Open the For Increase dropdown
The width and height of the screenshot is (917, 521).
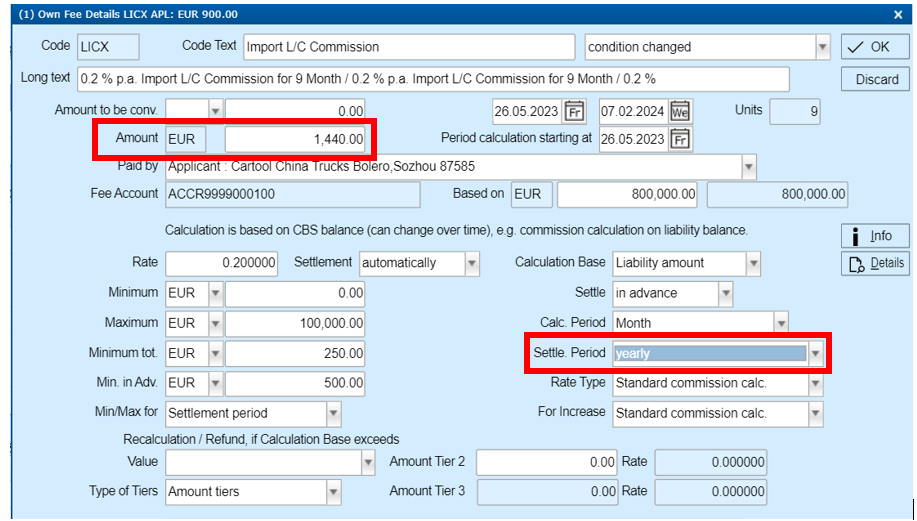pyautogui.click(x=815, y=414)
